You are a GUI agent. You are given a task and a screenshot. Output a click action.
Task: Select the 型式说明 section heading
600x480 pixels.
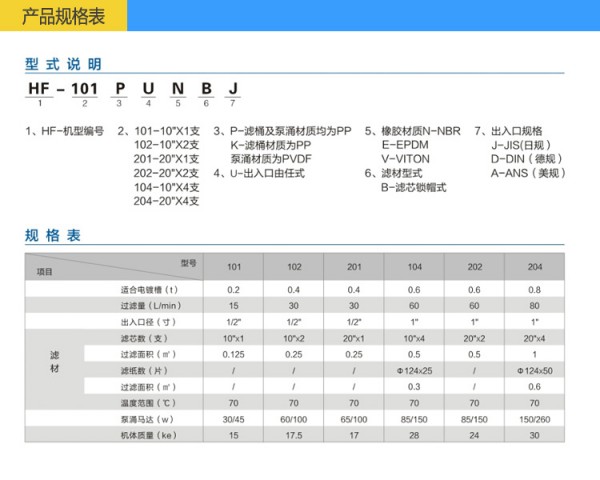64,64
